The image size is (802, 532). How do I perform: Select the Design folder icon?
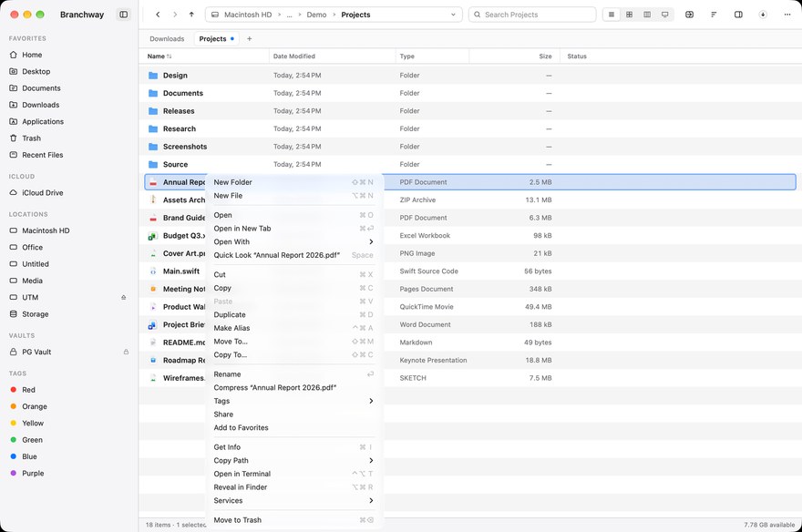point(153,76)
